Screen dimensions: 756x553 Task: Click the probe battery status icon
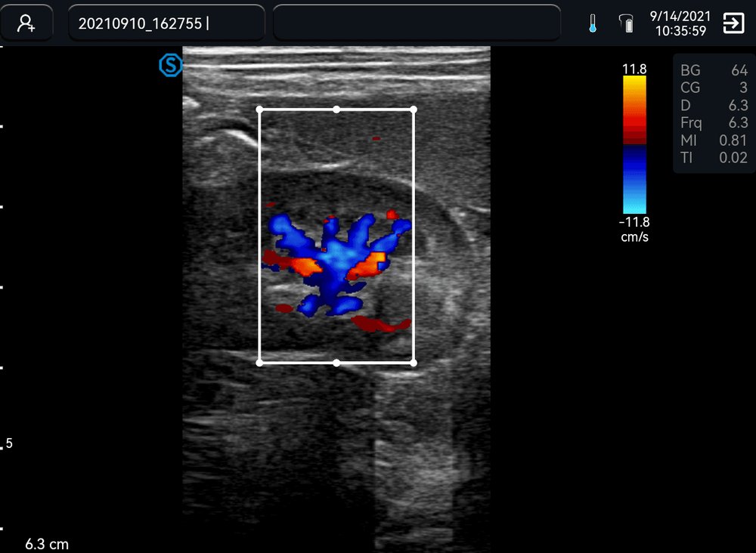(626, 23)
